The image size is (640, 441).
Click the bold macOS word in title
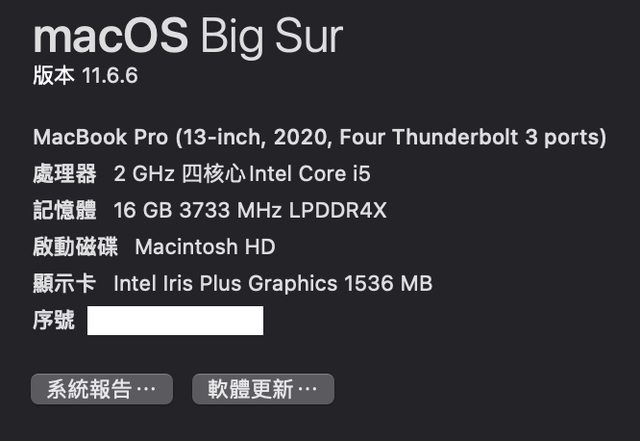pos(110,36)
